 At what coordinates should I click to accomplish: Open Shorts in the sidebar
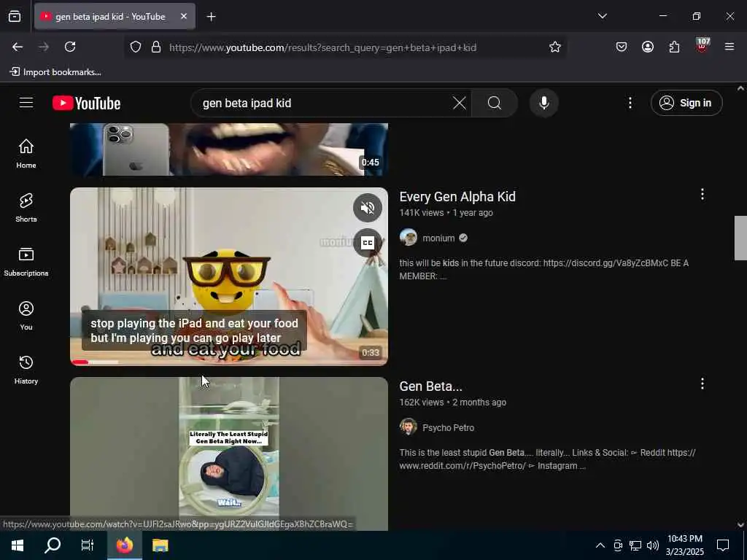pyautogui.click(x=26, y=208)
